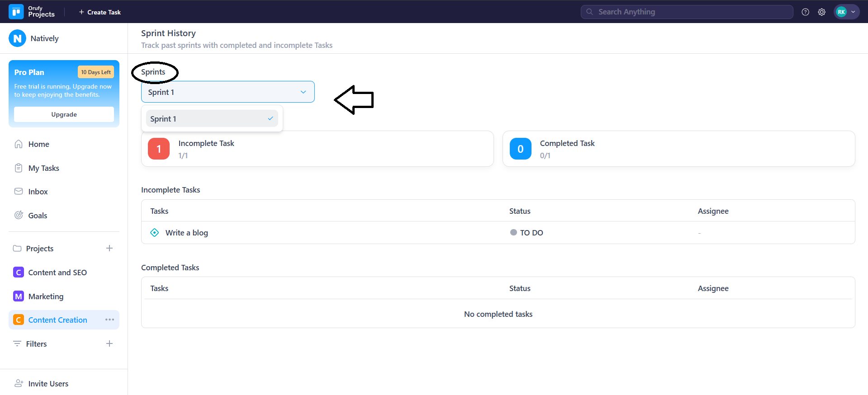Screen dimensions: 868x395
Task: Click the Orufy Projects logo icon
Action: tap(16, 12)
